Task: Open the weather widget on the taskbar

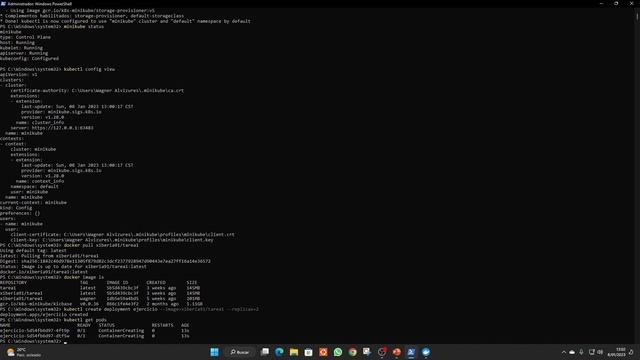Action: pos(24,352)
